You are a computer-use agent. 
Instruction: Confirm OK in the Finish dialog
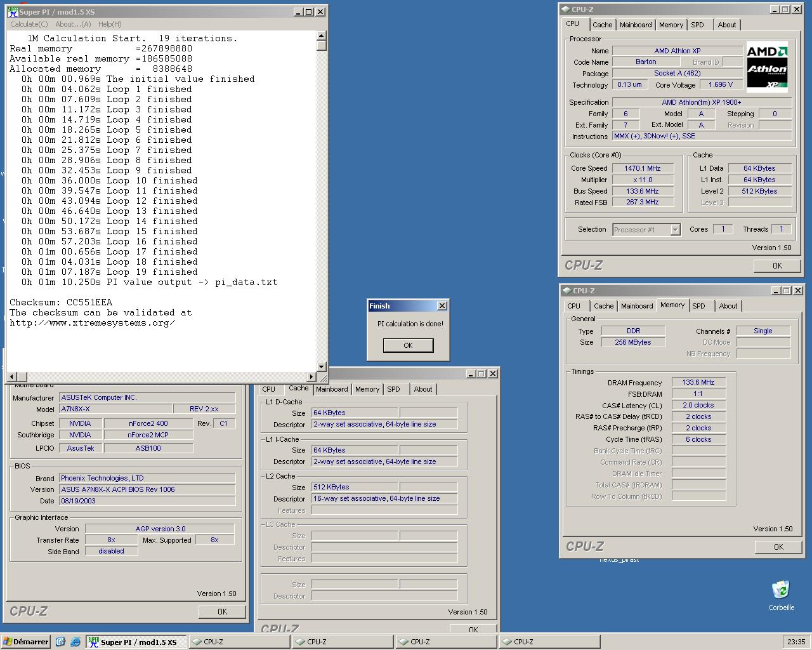[408, 345]
